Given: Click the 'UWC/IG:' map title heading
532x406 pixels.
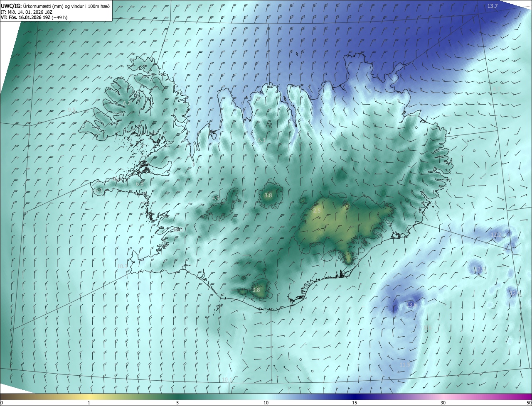Looking at the screenshot, I should tap(10, 6).
